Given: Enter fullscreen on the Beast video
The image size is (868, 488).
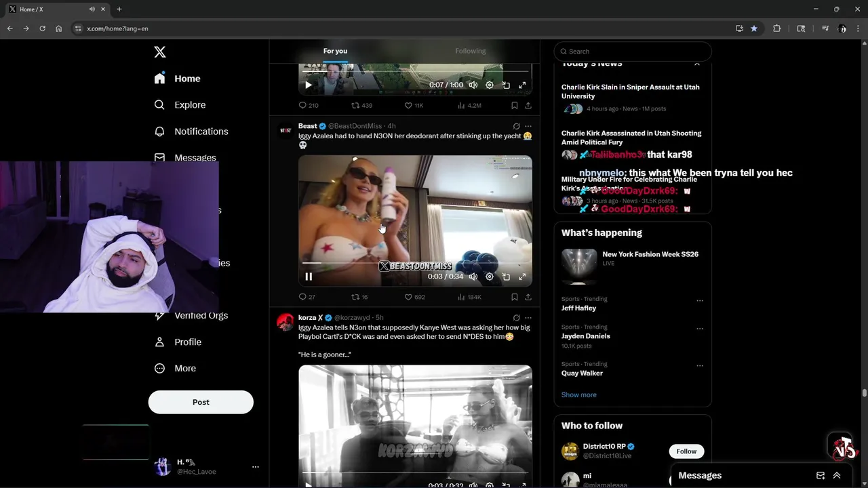Looking at the screenshot, I should pos(522,277).
